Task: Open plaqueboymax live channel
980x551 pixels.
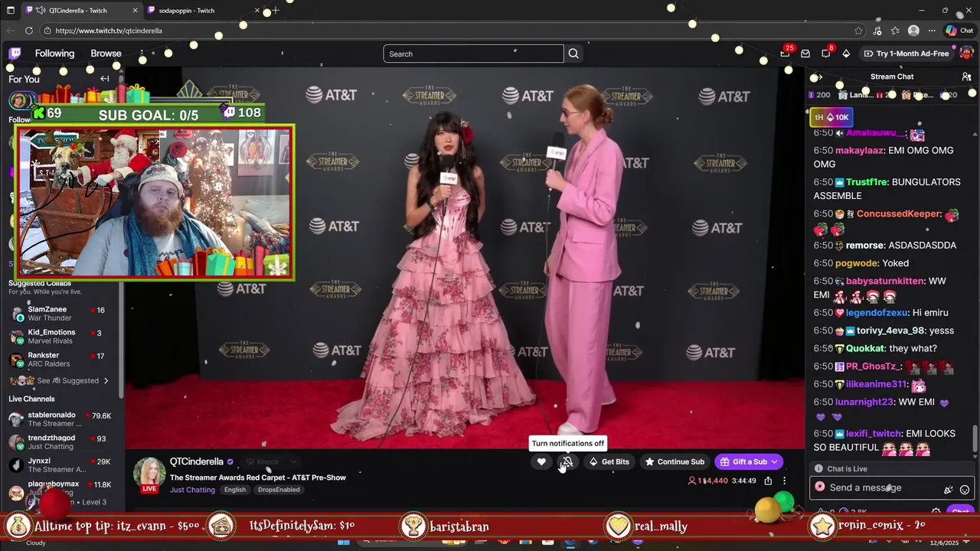Action: click(60, 488)
